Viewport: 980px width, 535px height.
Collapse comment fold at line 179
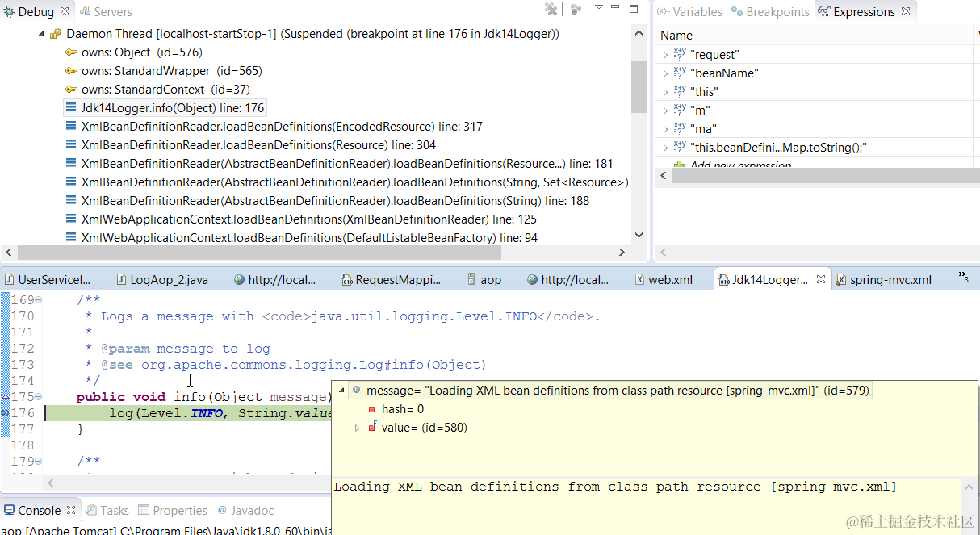39,462
